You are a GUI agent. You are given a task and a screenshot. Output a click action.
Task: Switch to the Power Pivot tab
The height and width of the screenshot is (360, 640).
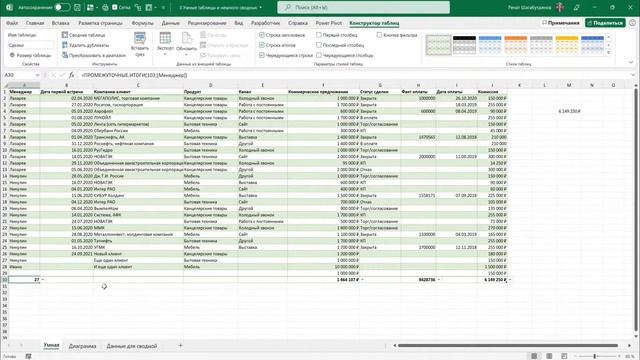coord(329,23)
